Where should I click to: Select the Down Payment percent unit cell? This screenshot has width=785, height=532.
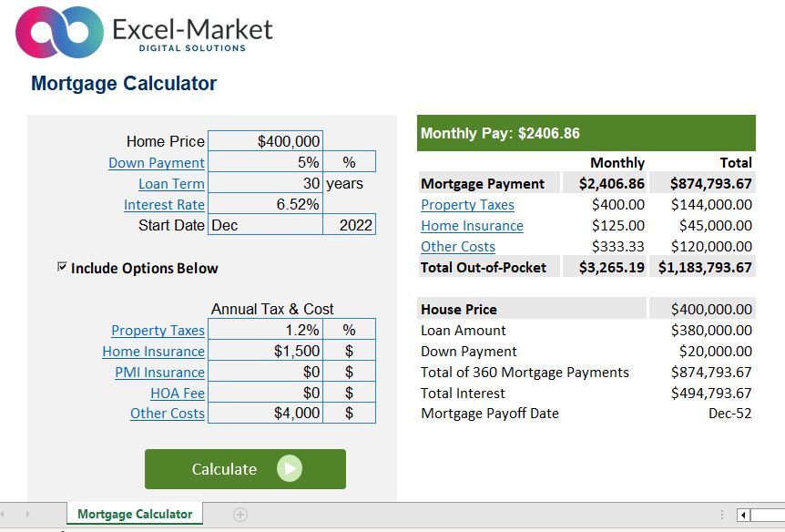(349, 163)
